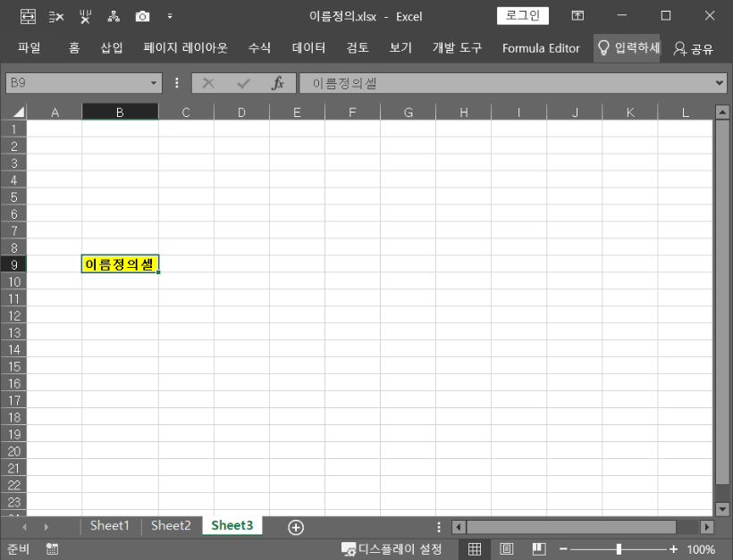Click the merge cells quick access icon

pos(28,17)
